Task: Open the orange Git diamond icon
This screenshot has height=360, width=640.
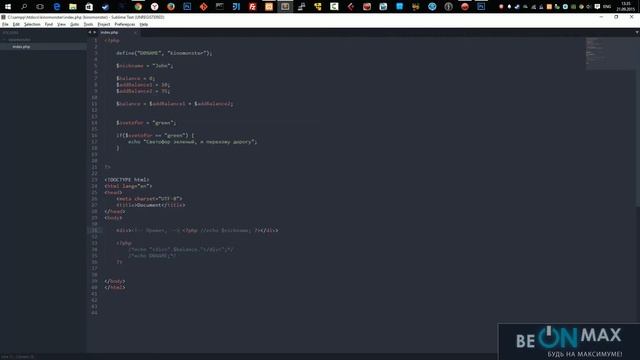Action: pos(204,7)
